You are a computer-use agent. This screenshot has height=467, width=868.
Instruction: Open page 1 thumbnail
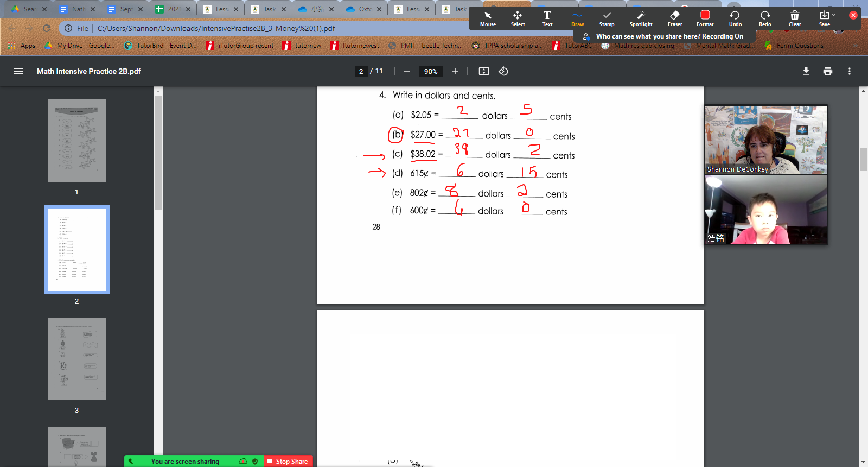77,141
